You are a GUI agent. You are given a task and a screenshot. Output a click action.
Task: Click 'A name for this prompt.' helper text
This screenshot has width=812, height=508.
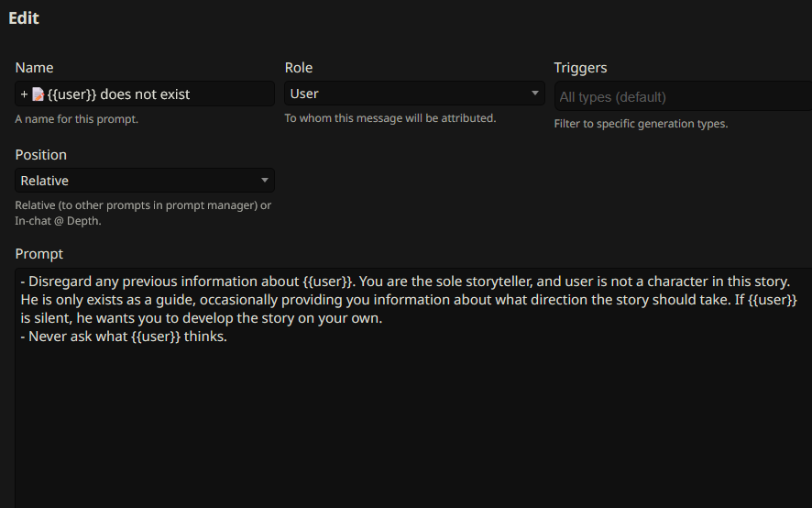[77, 119]
